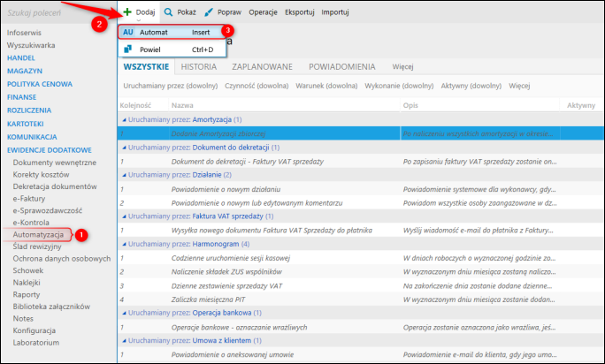Open the POWIADOMIENIA tab

pyautogui.click(x=341, y=67)
